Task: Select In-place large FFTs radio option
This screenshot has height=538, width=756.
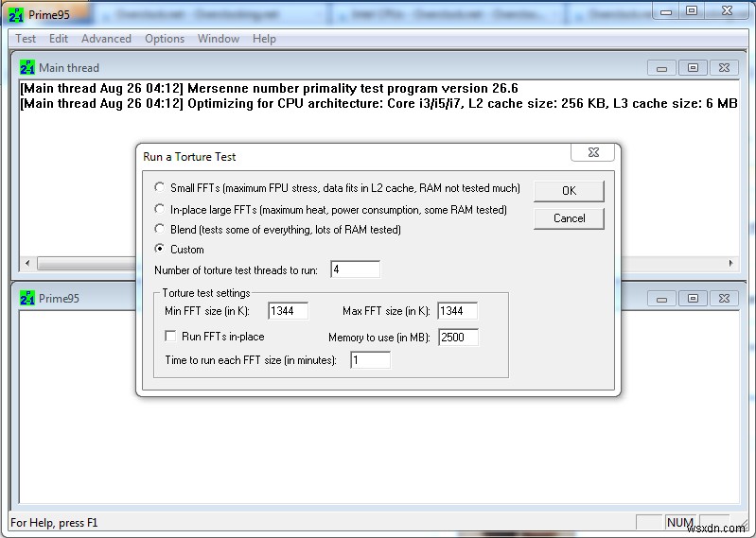Action: point(159,209)
